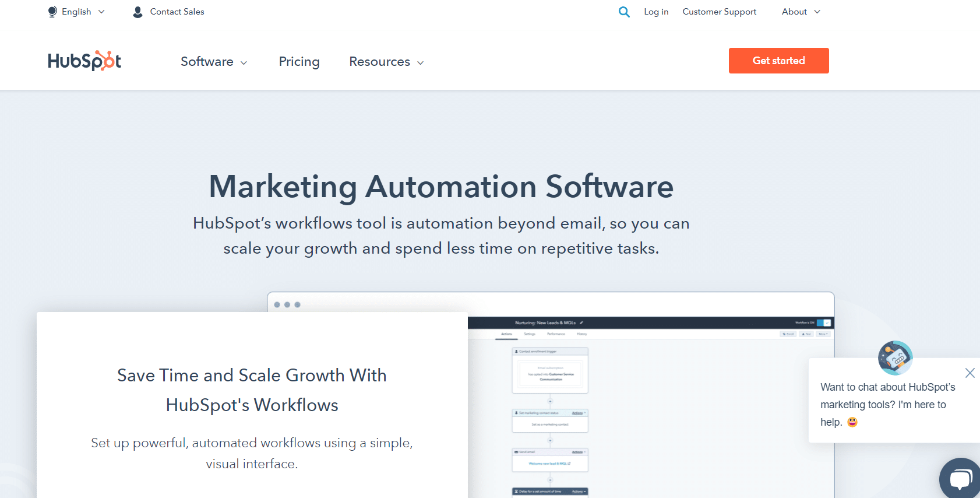This screenshot has width=980, height=498.
Task: Close the chat prompt popup
Action: pyautogui.click(x=970, y=373)
